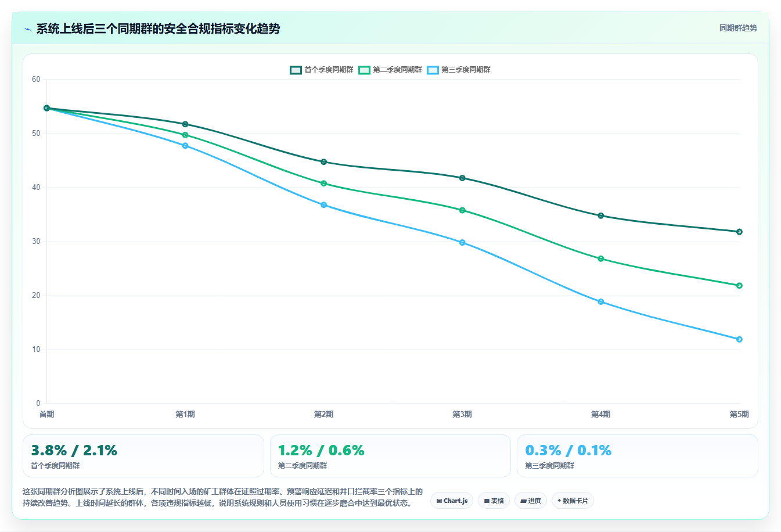781x532 pixels.
Task: Click the 表格 tag pill
Action: 494,501
